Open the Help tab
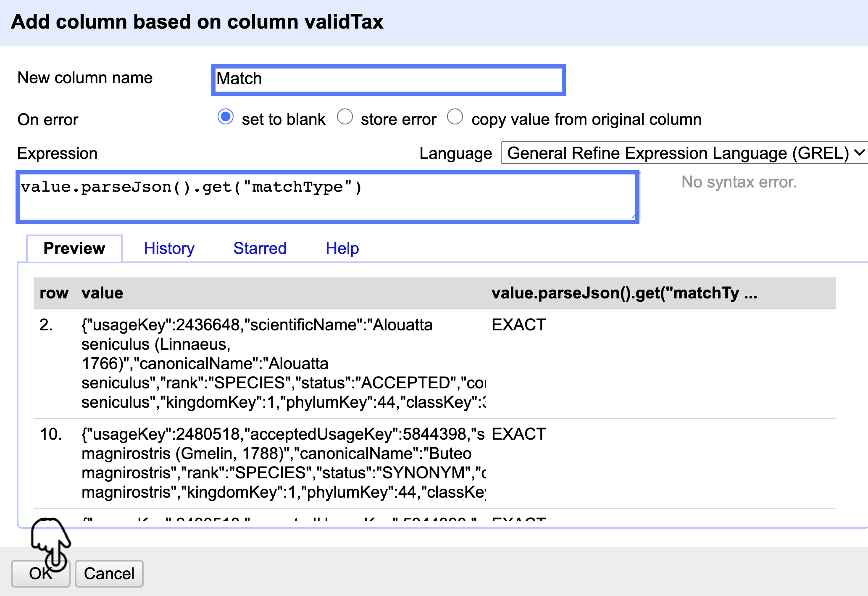The height and width of the screenshot is (596, 868). (x=342, y=248)
